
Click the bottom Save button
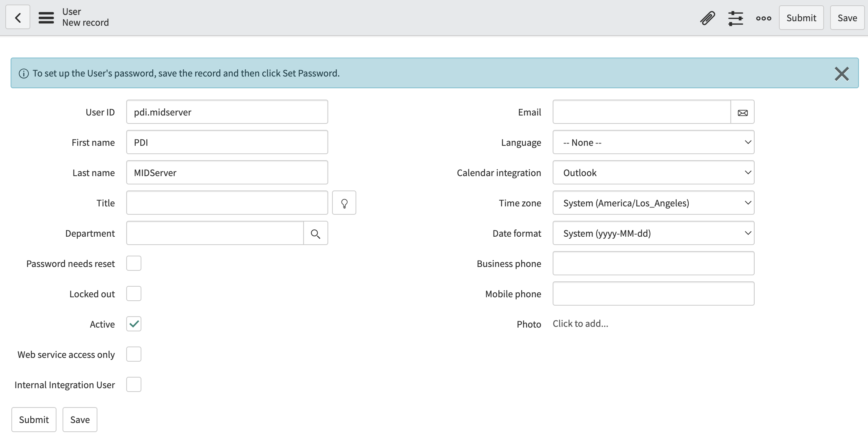click(x=80, y=420)
